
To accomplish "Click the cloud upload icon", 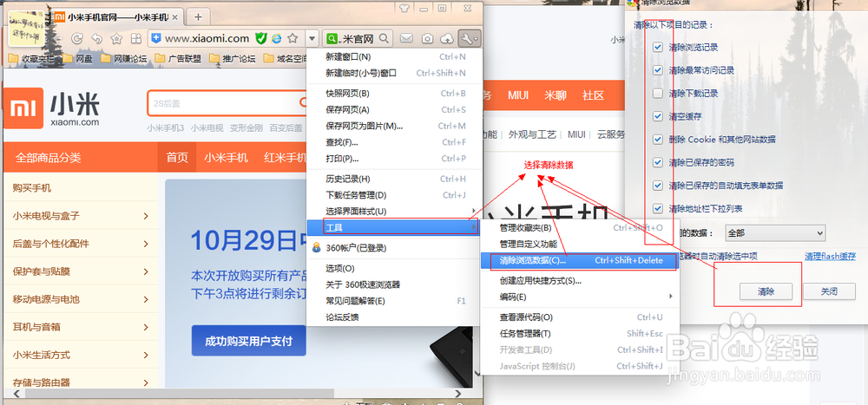I will point(447,38).
